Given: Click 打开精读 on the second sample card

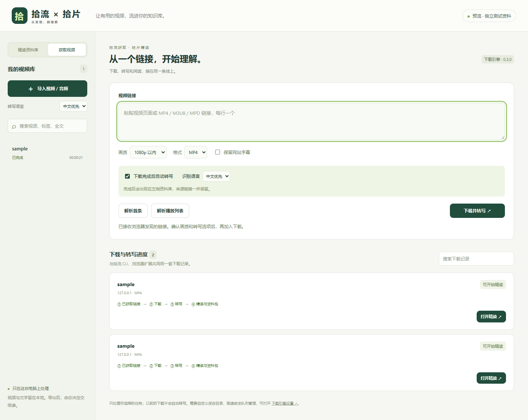Looking at the screenshot, I should (491, 378).
